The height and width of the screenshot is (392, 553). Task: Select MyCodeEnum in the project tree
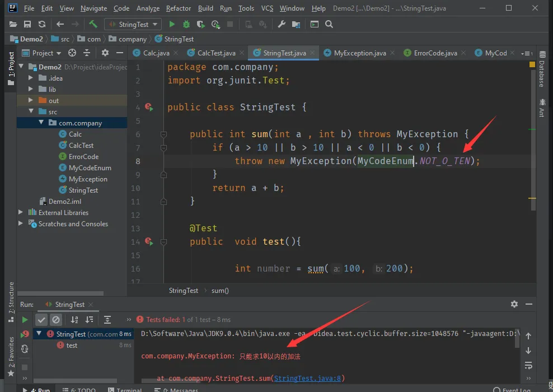pos(90,167)
